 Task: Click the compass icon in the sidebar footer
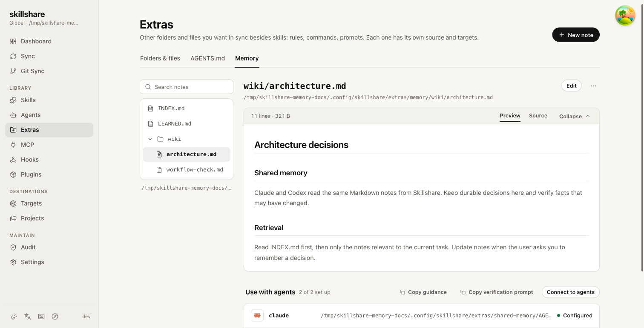[55, 317]
